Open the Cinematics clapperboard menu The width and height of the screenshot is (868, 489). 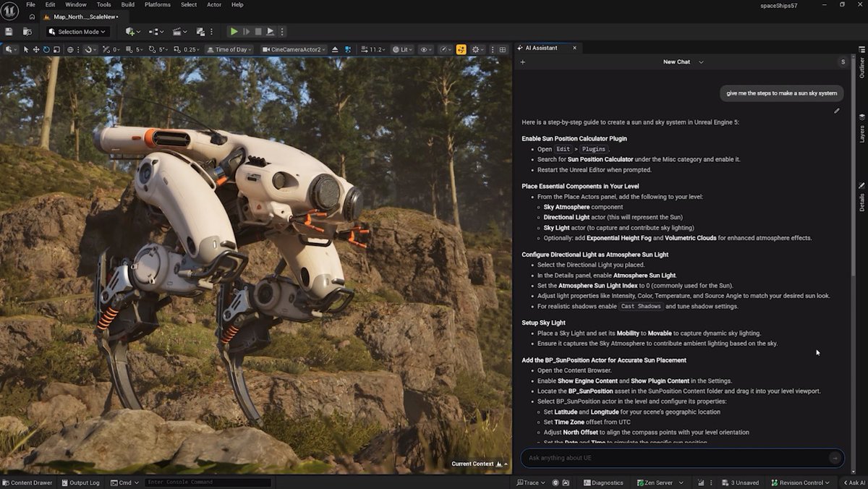click(x=177, y=31)
